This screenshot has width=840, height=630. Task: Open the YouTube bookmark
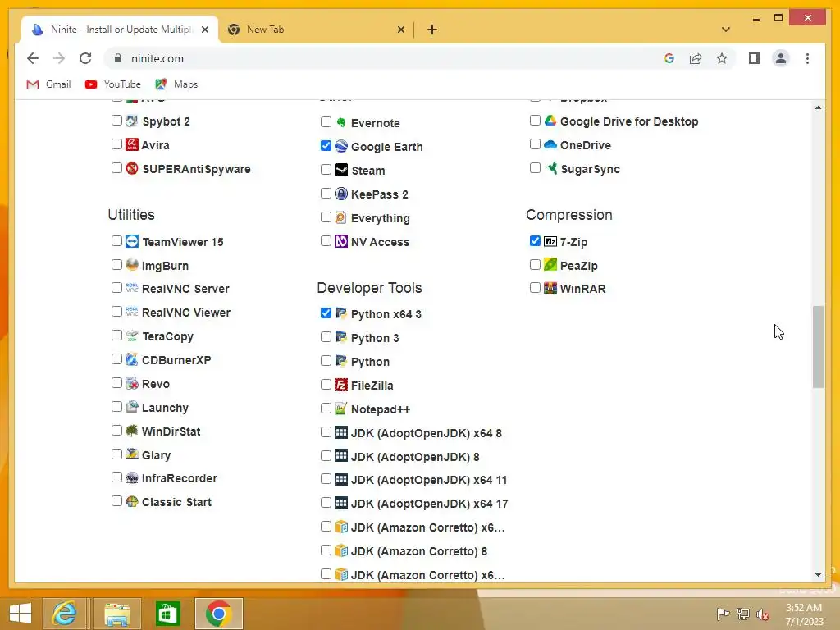coord(113,84)
